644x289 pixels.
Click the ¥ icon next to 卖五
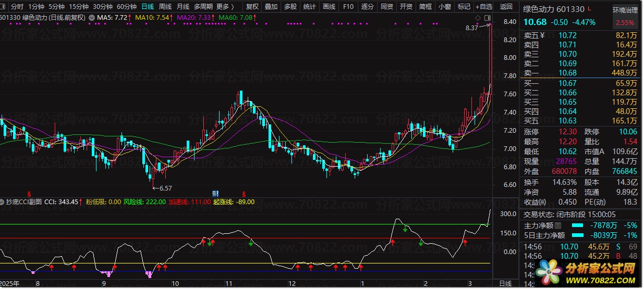[x=542, y=35]
